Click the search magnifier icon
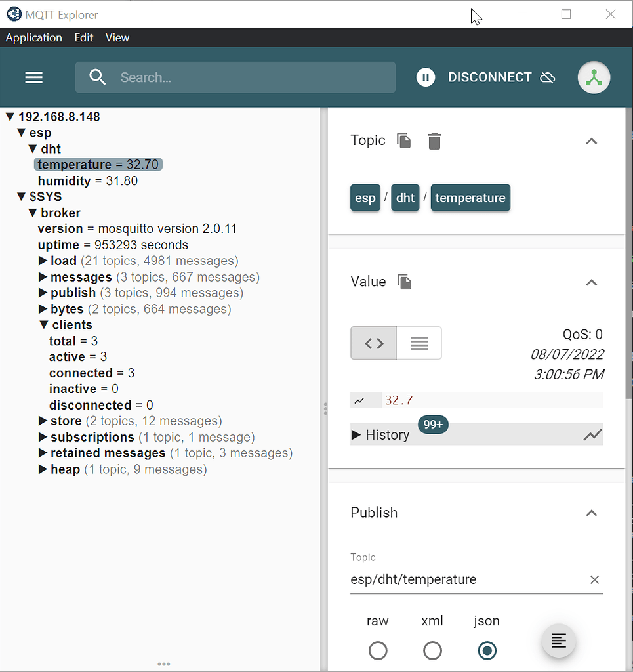Viewport: 633px width, 672px height. point(97,77)
